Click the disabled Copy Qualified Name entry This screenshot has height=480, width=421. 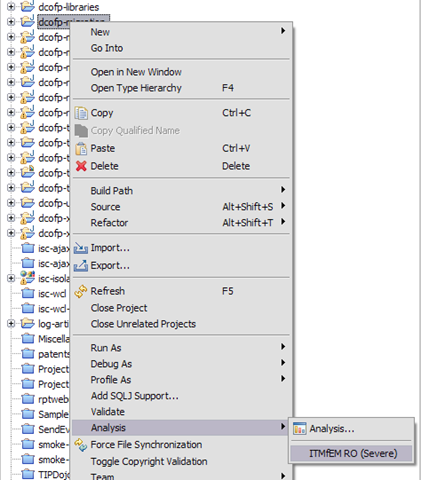pyautogui.click(x=135, y=131)
